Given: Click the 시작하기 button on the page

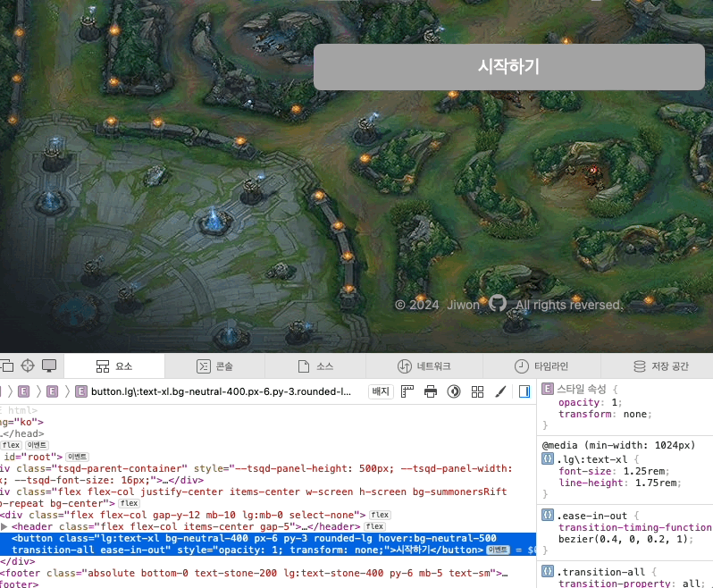Looking at the screenshot, I should pyautogui.click(x=508, y=67).
